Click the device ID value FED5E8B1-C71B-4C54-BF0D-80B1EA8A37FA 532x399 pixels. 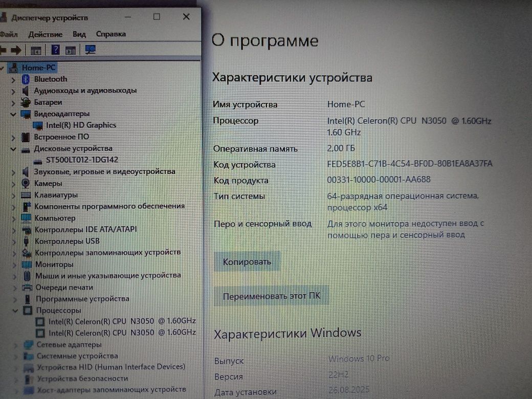[x=410, y=164]
